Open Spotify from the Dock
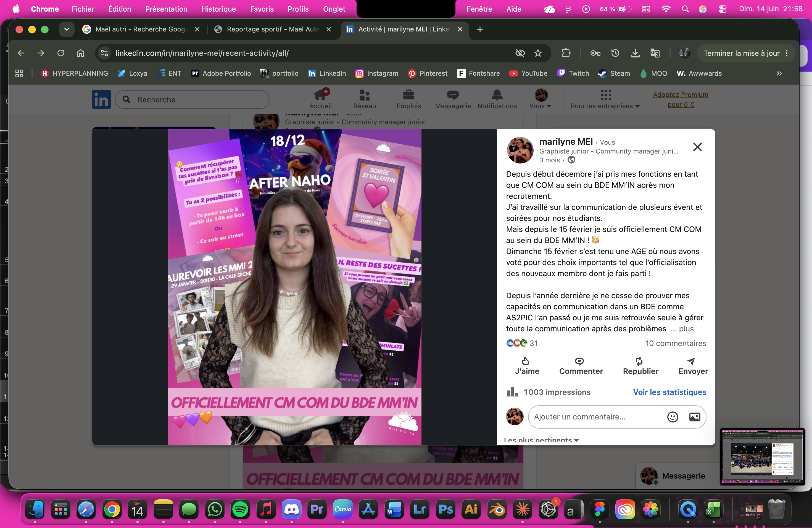The width and height of the screenshot is (812, 528). (x=240, y=509)
